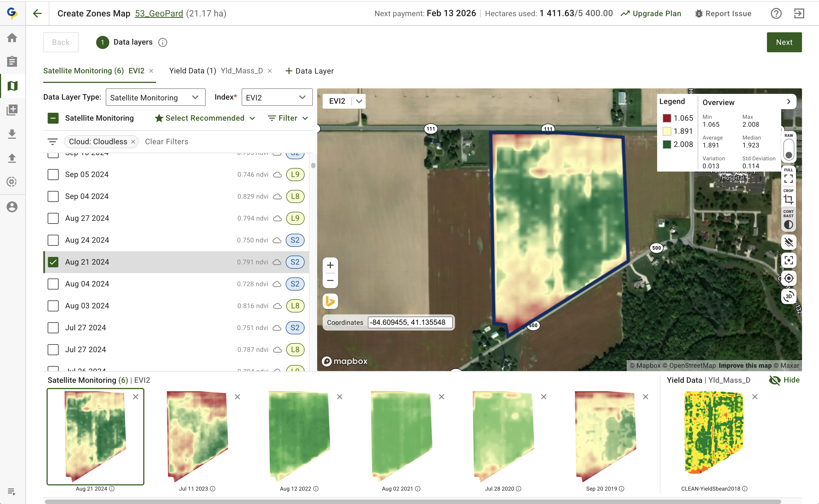The height and width of the screenshot is (504, 819).
Task: Hide the Yield Data preview panel
Action: click(784, 380)
